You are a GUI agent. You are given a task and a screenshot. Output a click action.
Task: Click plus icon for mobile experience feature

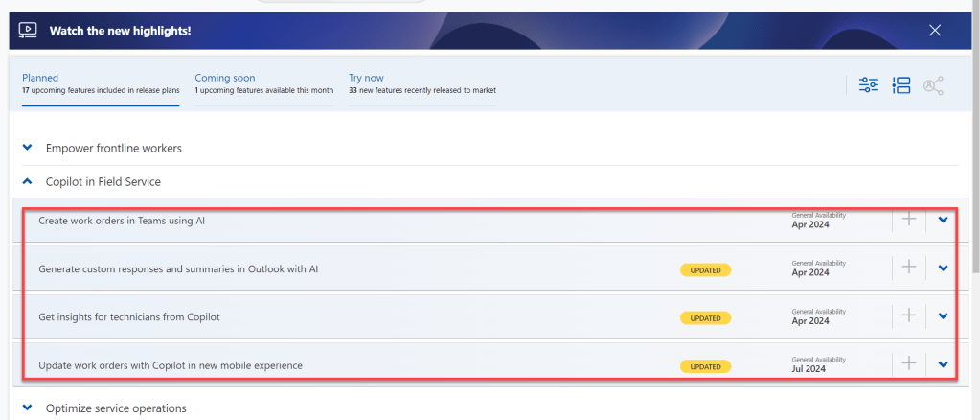909,363
